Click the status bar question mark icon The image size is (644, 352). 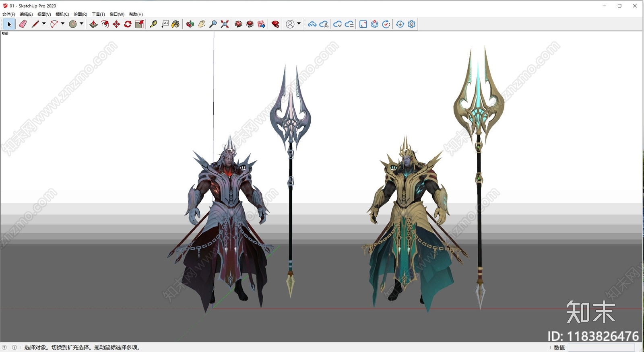[x=4, y=347]
